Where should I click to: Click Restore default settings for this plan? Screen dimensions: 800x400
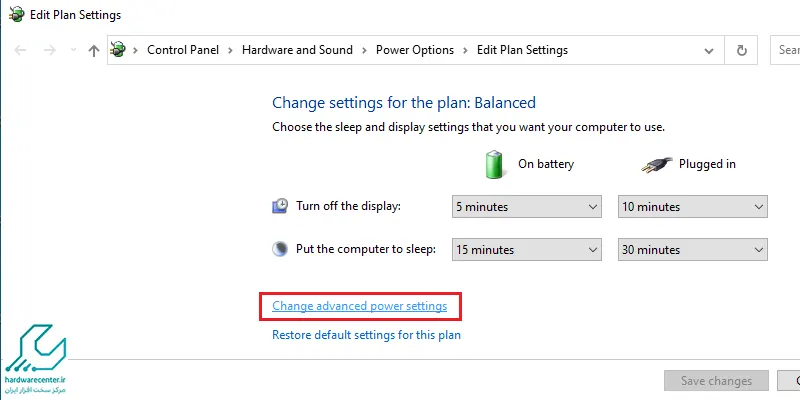coord(366,335)
